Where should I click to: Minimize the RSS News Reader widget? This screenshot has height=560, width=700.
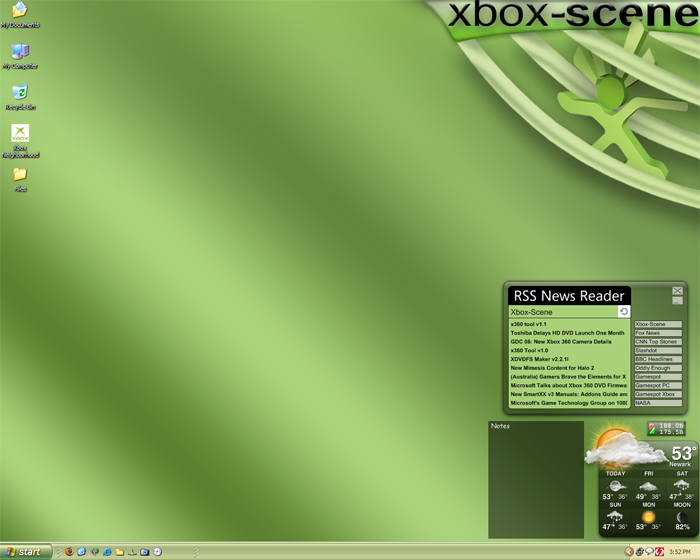[x=677, y=301]
